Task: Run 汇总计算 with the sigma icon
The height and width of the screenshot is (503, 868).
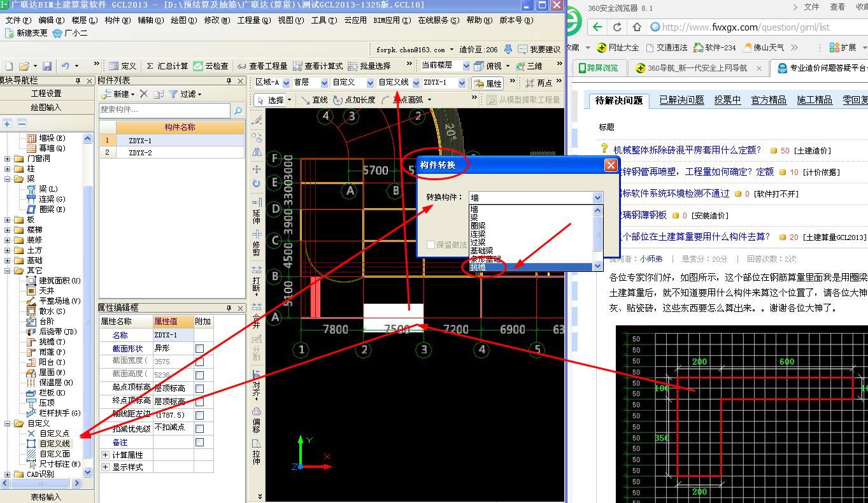Action: point(166,66)
